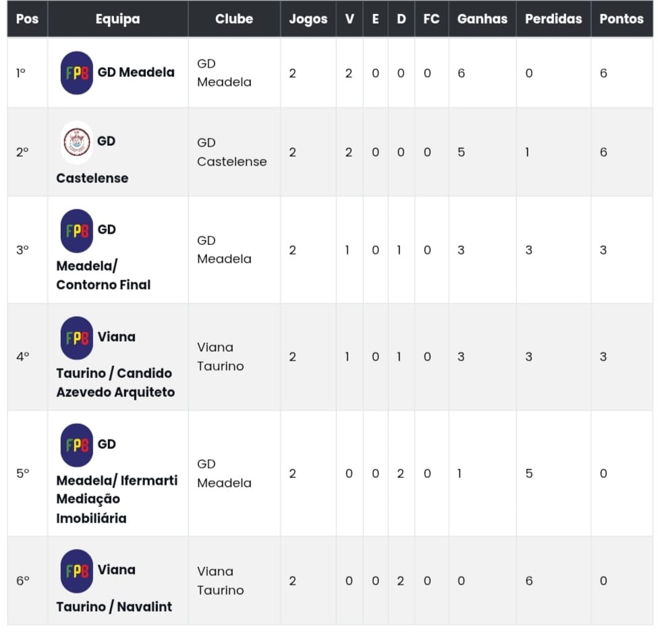Click the Ganhas column header
This screenshot has height=644, width=658.
(482, 19)
